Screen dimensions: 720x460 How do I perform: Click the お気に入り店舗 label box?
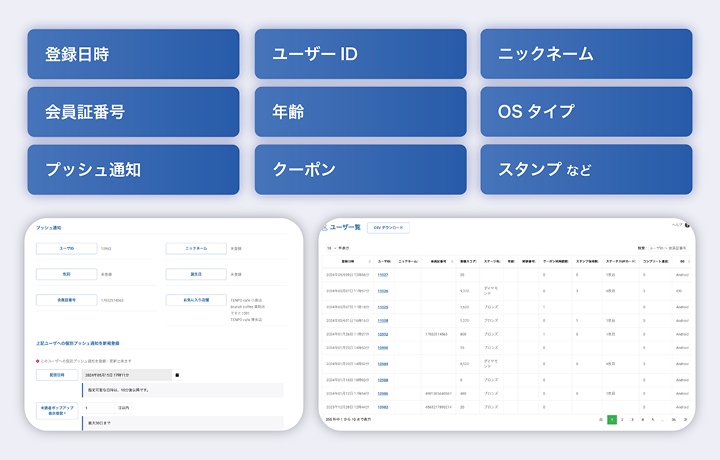point(196,300)
